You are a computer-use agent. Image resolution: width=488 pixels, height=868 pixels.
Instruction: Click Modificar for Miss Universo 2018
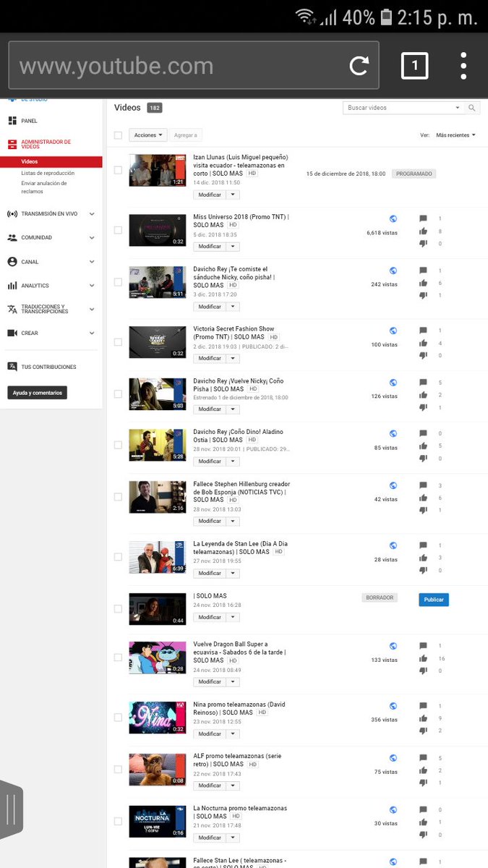coord(210,247)
